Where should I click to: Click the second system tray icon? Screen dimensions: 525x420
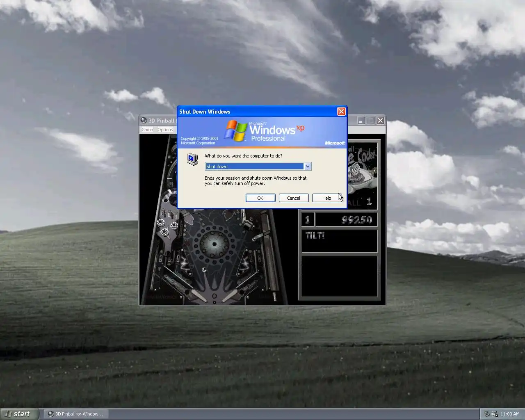495,414
